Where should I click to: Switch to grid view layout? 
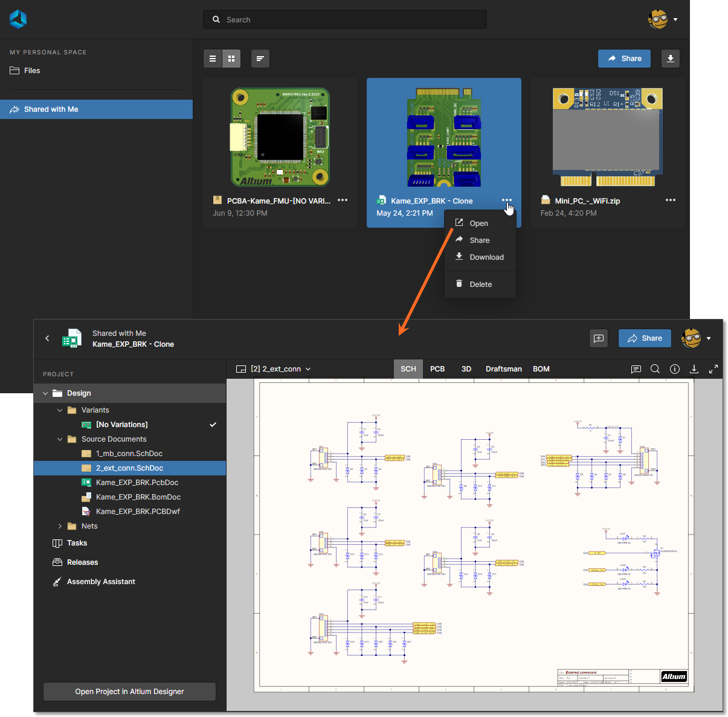(231, 59)
